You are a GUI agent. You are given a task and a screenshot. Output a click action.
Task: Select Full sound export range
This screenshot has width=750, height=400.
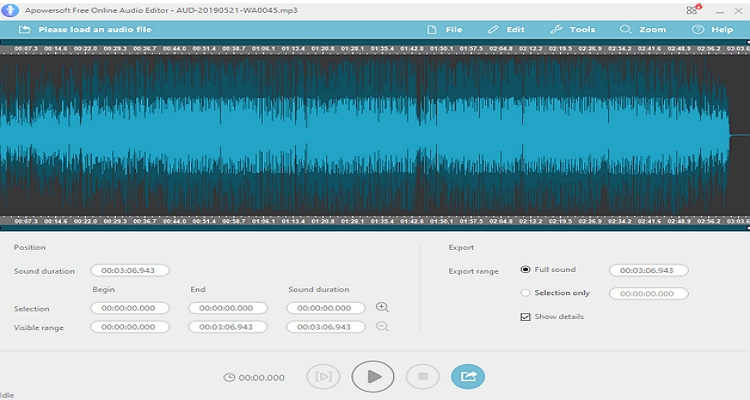pyautogui.click(x=525, y=269)
